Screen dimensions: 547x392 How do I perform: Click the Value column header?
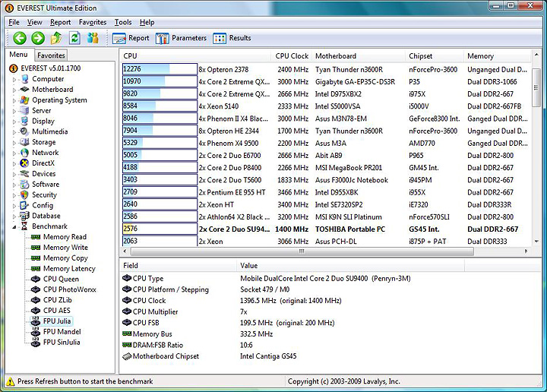[x=350, y=266]
